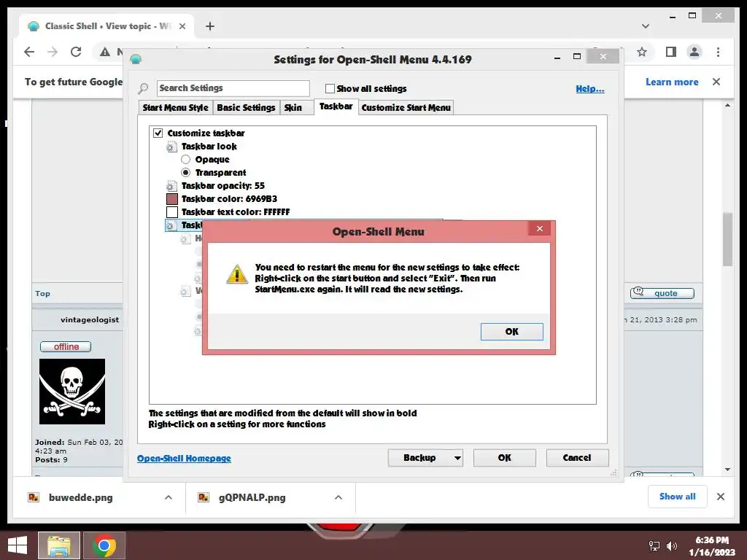This screenshot has width=747, height=560.
Task: Open buwedde.png download options chevron
Action: (169, 497)
